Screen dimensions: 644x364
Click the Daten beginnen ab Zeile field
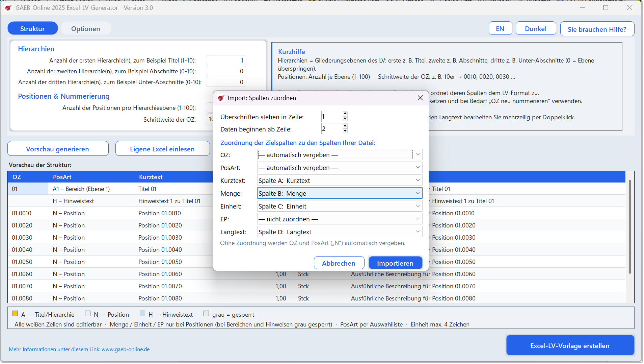pos(332,129)
